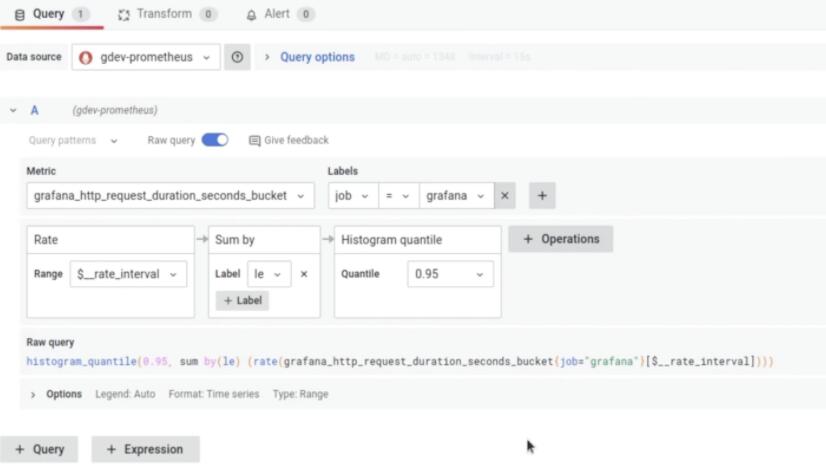Image resolution: width=826 pixels, height=472 pixels.
Task: Open the label operator dropdown
Action: 398,195
